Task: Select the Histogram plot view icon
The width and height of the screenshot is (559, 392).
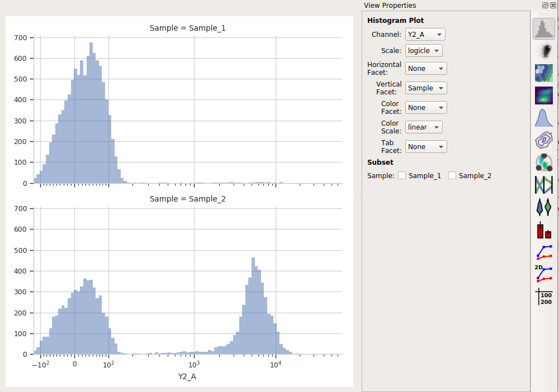Action: [544, 29]
